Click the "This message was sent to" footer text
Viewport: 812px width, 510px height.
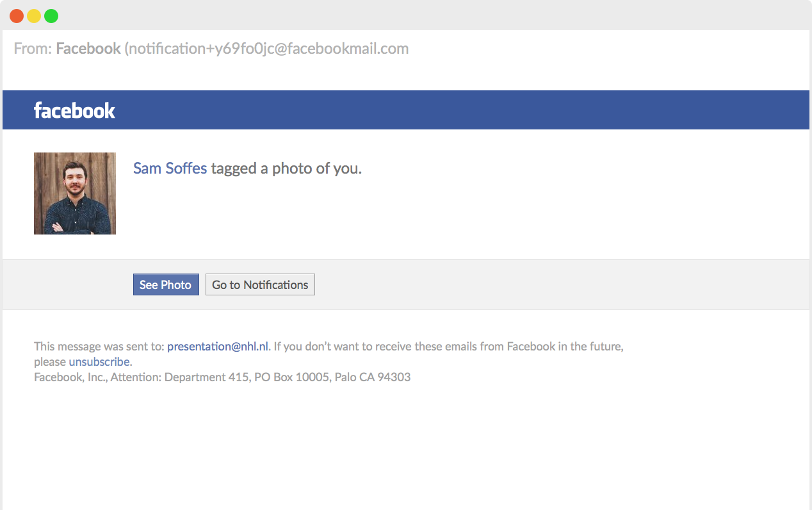[x=99, y=347]
